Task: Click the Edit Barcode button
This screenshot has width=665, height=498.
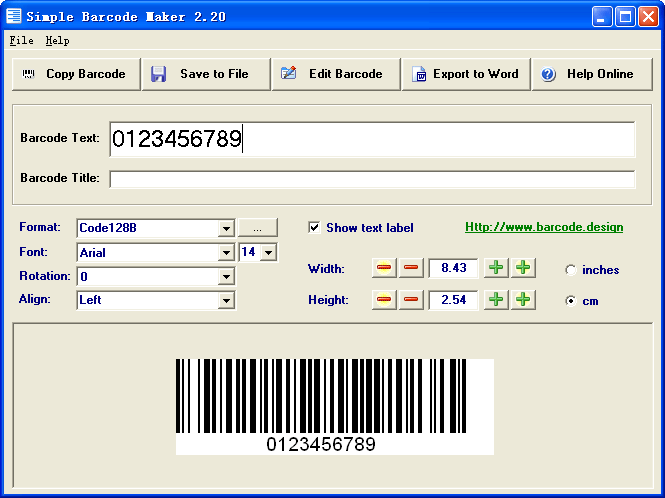Action: coord(335,74)
